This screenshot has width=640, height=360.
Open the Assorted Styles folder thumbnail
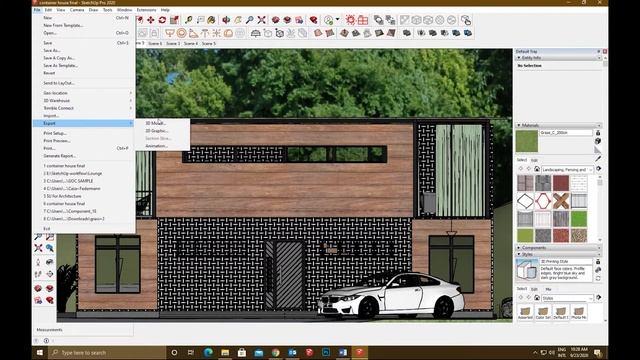(x=525, y=313)
